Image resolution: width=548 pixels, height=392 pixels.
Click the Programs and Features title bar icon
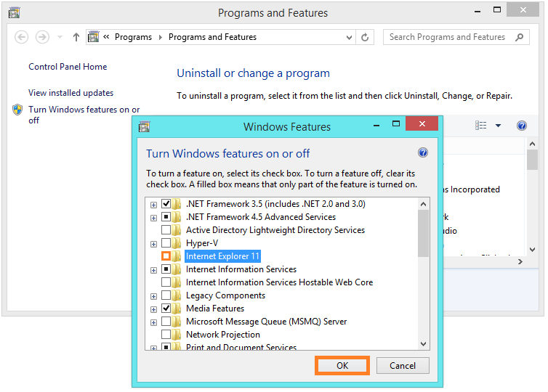15,13
